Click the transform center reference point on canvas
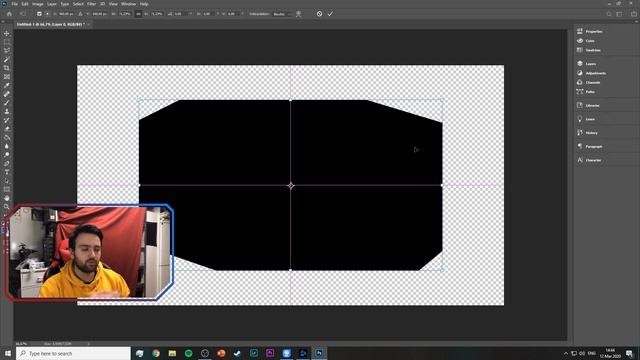 pyautogui.click(x=291, y=186)
